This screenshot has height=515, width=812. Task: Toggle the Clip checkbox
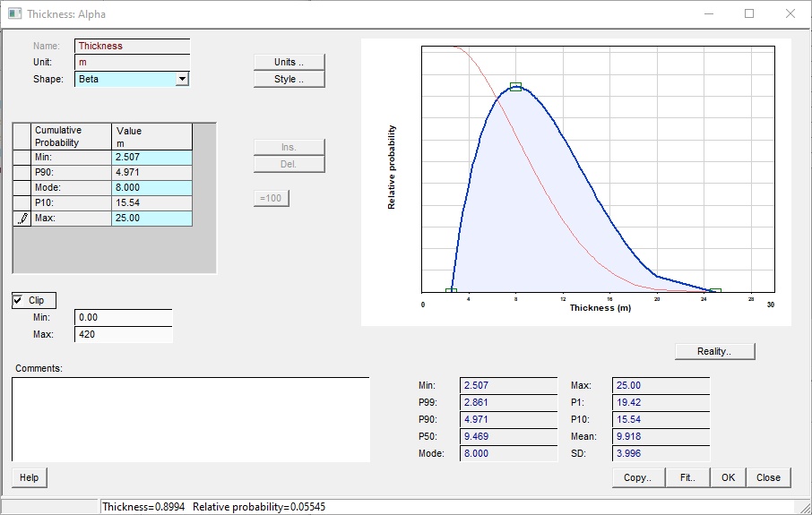[19, 301]
